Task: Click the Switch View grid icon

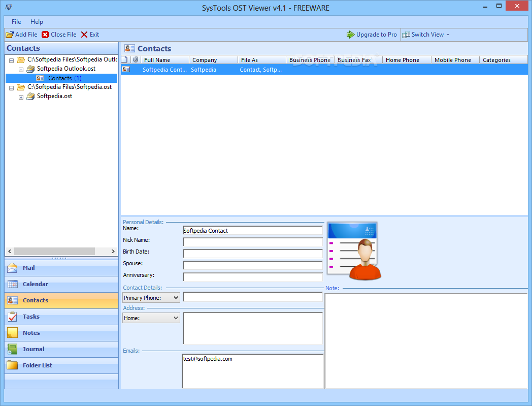Action: point(406,35)
